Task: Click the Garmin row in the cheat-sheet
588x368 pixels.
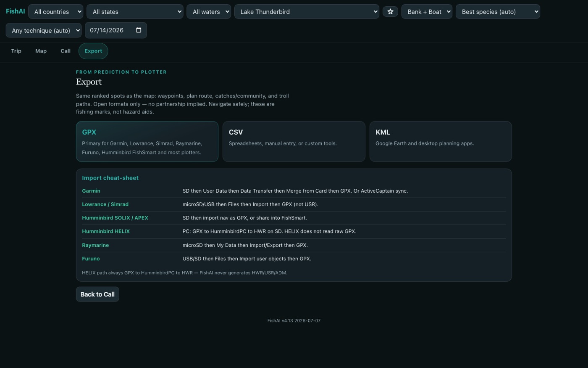Action: [294, 191]
